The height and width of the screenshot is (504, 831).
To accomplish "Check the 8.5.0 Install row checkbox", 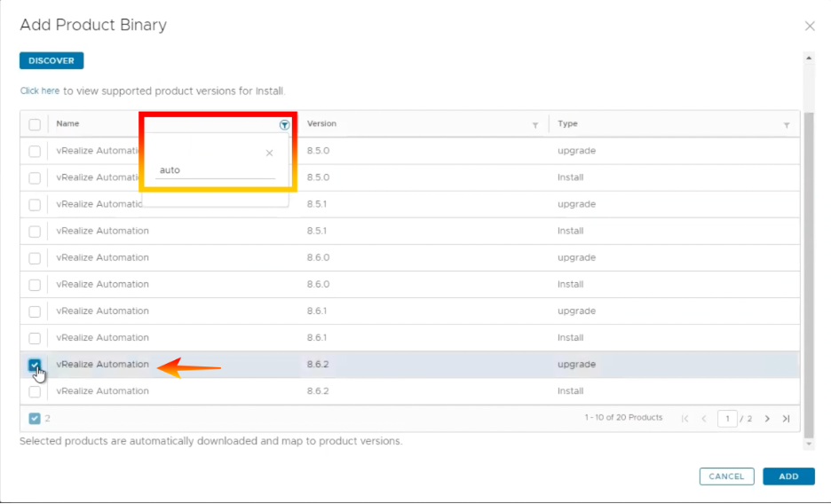I will pos(35,177).
